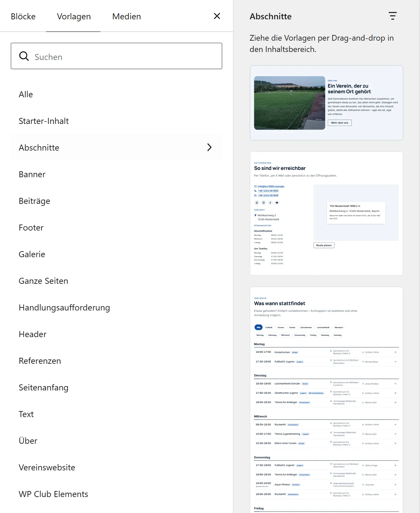Viewport: 420px width, 513px height.
Task: Open the Über pattern category
Action: coord(116,441)
